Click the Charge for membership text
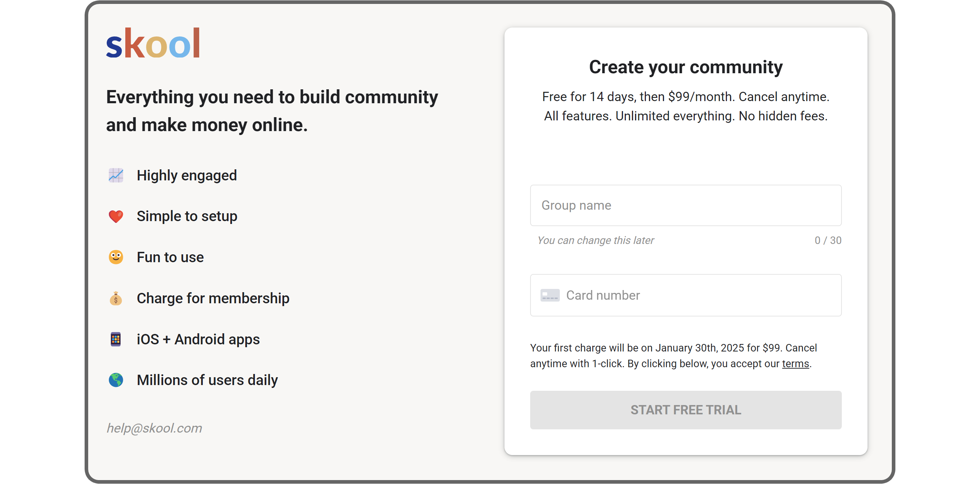 coord(213,298)
